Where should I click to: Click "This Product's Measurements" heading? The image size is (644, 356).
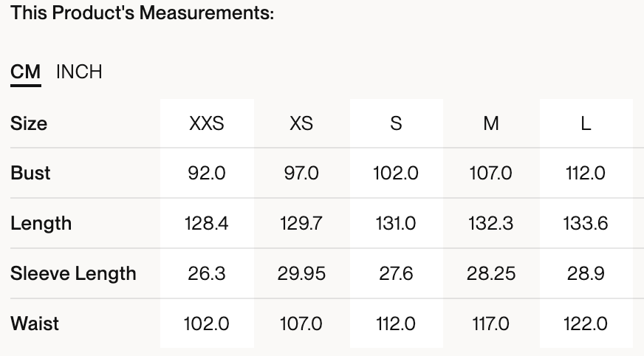(143, 13)
